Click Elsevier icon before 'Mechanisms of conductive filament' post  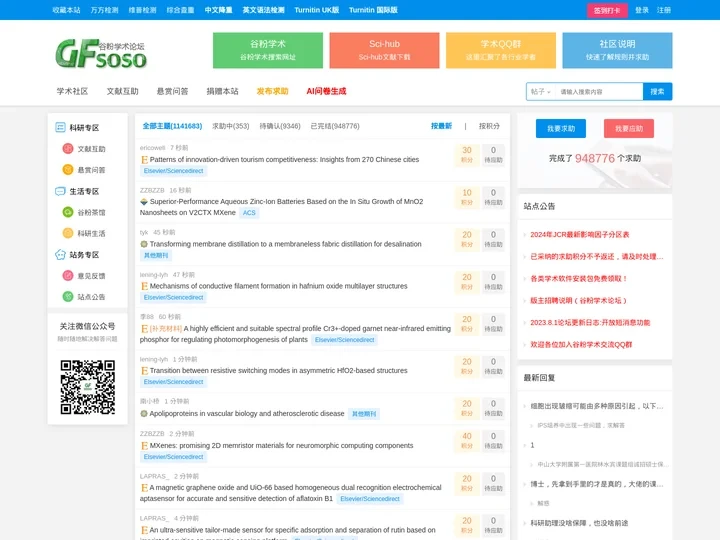pos(144,286)
